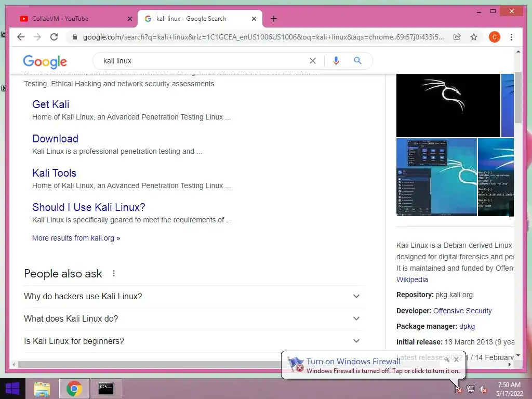The height and width of the screenshot is (399, 532).
Task: Clear the search box text
Action: pyautogui.click(x=312, y=61)
